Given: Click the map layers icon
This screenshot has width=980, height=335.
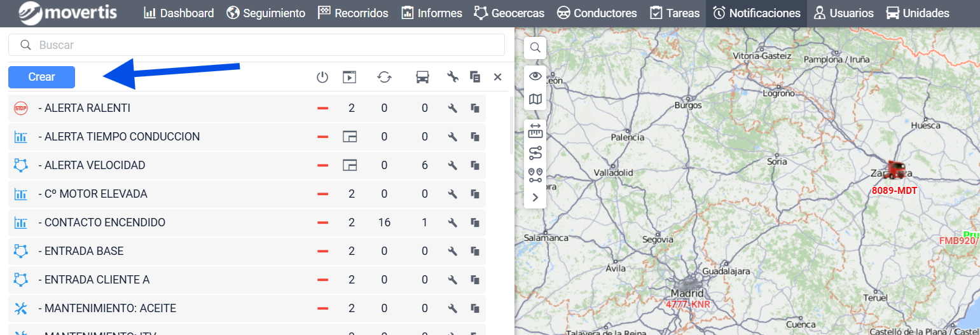Looking at the screenshot, I should pos(535,99).
